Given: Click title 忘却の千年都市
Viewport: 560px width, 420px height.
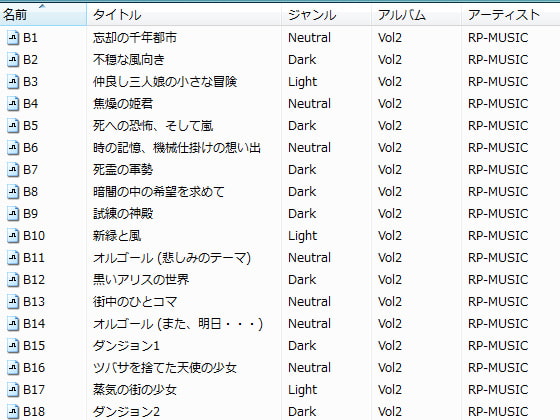Looking at the screenshot, I should pyautogui.click(x=135, y=38).
